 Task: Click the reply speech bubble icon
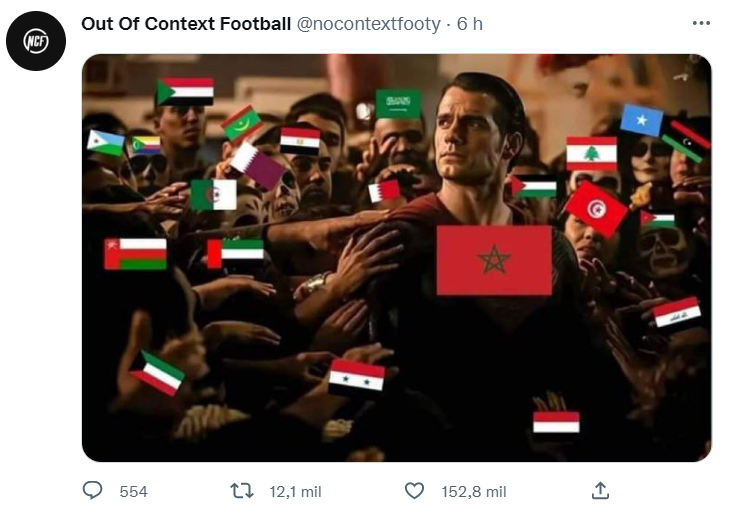[x=92, y=491]
